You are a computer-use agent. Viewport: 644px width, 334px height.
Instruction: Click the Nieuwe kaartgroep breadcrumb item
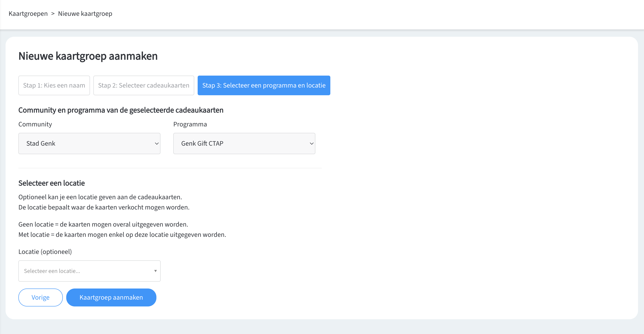(85, 13)
